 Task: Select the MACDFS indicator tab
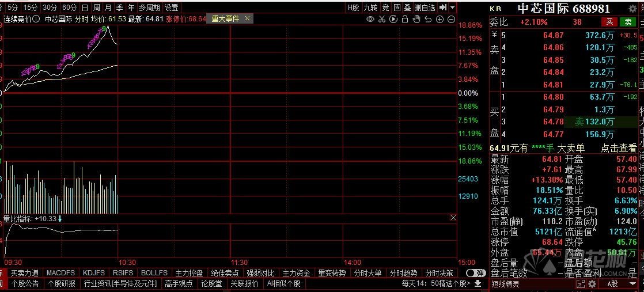point(60,272)
